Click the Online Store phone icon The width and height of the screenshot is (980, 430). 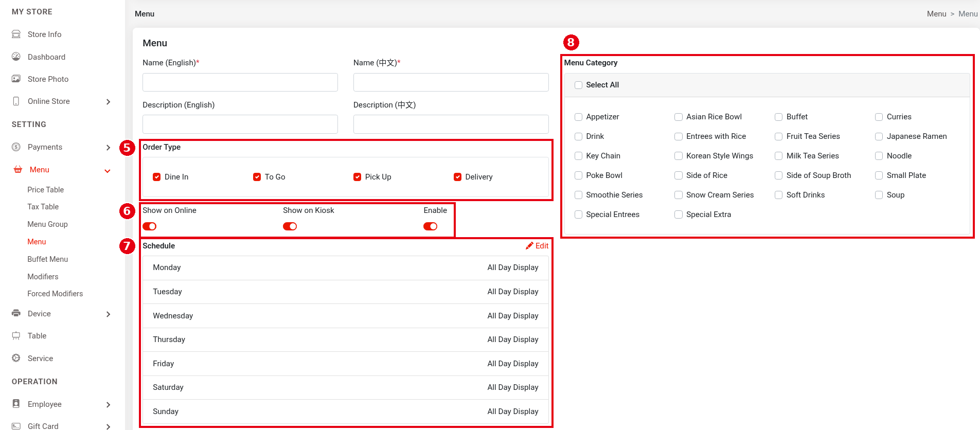16,101
